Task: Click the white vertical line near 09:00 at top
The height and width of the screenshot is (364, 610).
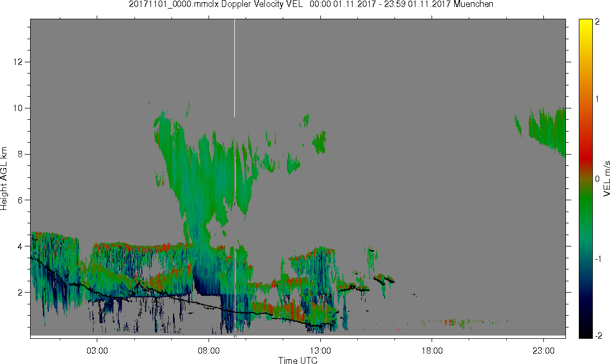Action: [234, 68]
